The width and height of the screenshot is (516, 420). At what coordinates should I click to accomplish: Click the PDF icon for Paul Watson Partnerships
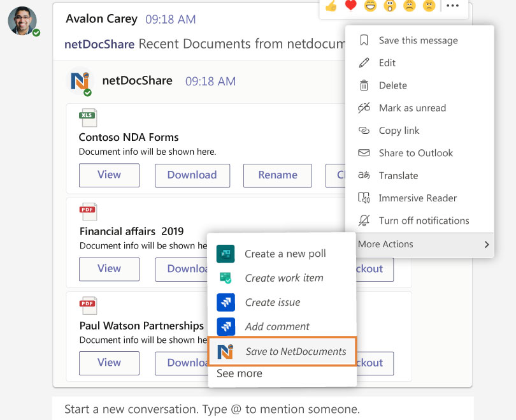tap(88, 306)
